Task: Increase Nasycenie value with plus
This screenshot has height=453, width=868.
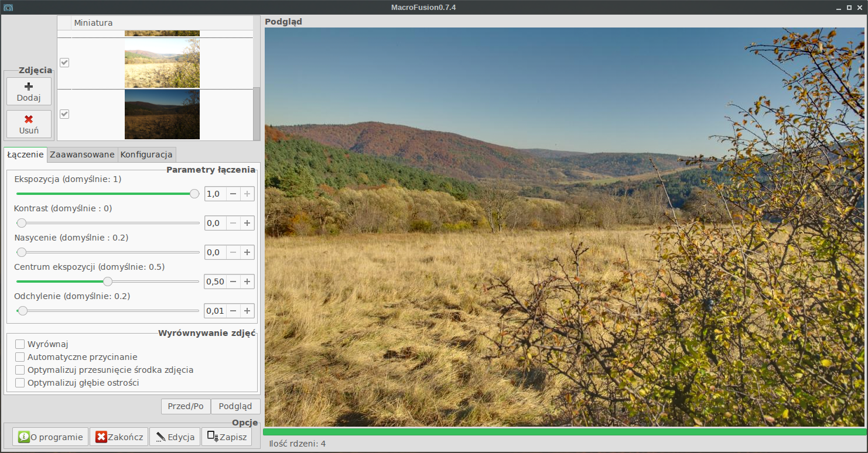Action: pyautogui.click(x=247, y=252)
